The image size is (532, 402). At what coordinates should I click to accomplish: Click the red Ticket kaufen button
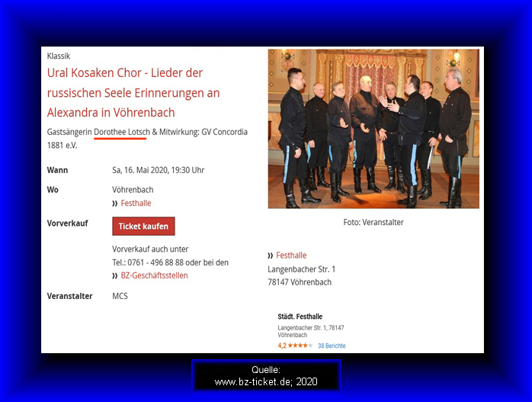coord(143,226)
